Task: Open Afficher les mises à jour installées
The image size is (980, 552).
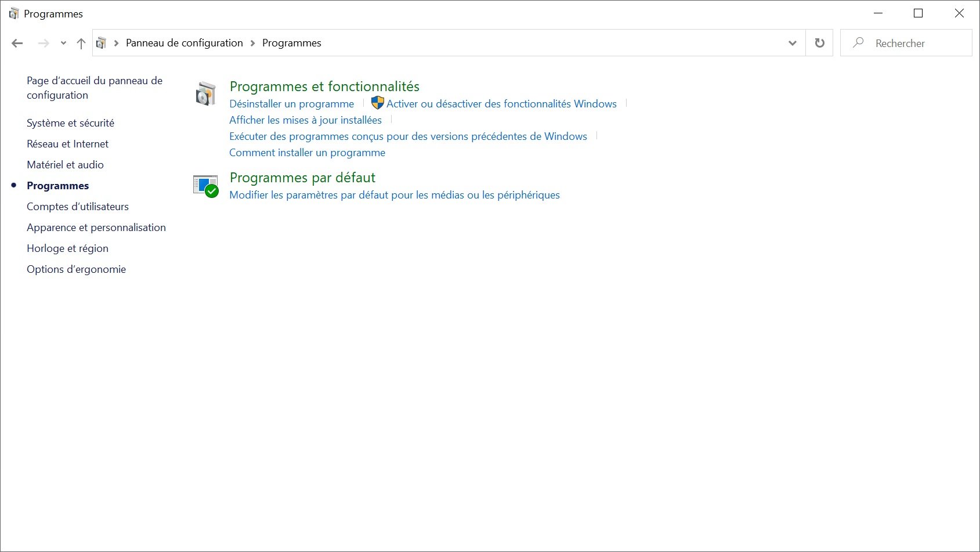Action: click(305, 120)
